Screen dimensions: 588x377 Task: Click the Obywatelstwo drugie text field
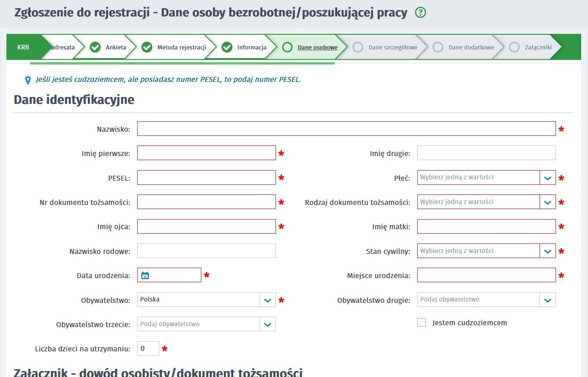[479, 300]
